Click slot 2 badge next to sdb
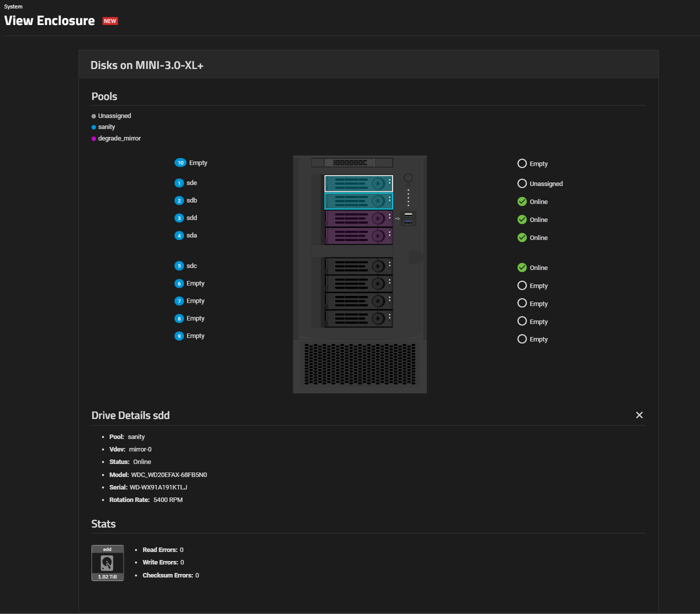This screenshot has height=614, width=700. pos(179,200)
